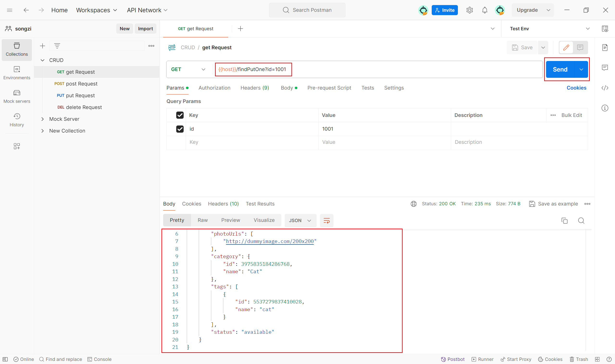Screen dimensions: 615x364
Task: Expand the New Collection folder
Action: [x=43, y=131]
